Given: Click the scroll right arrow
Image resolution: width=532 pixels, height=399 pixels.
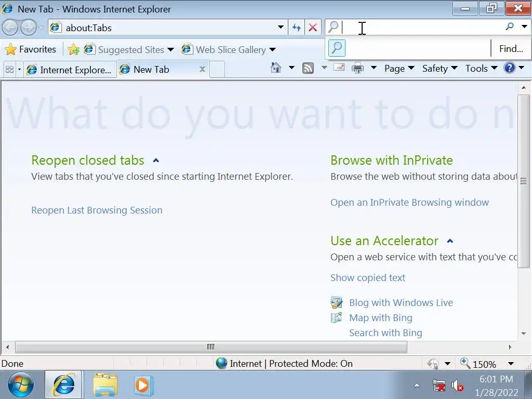Looking at the screenshot, I should click(x=510, y=347).
